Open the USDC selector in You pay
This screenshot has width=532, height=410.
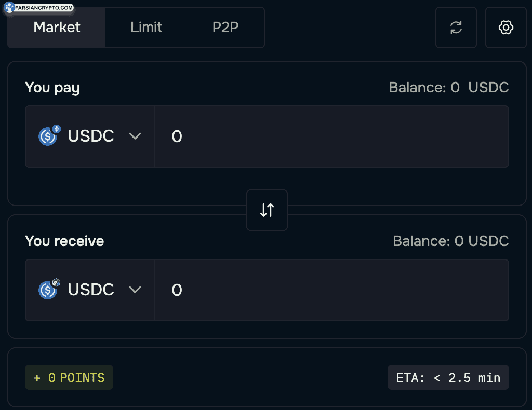point(90,136)
